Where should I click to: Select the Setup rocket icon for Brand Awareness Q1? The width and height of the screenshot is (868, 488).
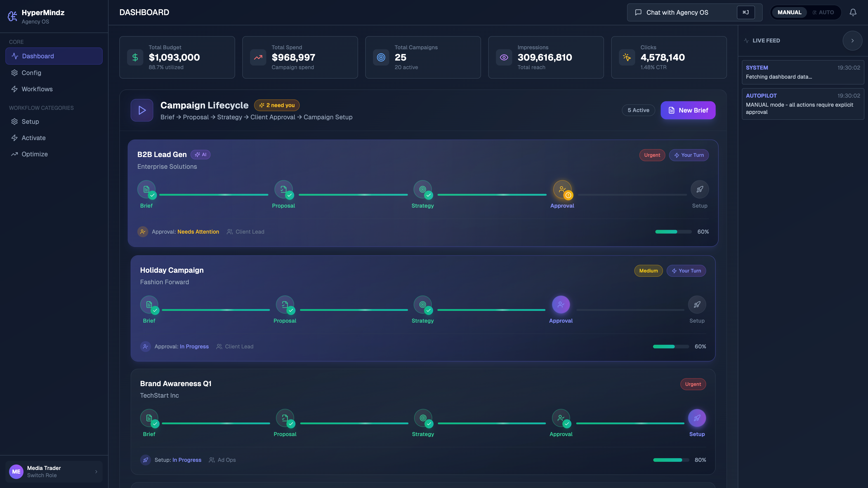(697, 418)
